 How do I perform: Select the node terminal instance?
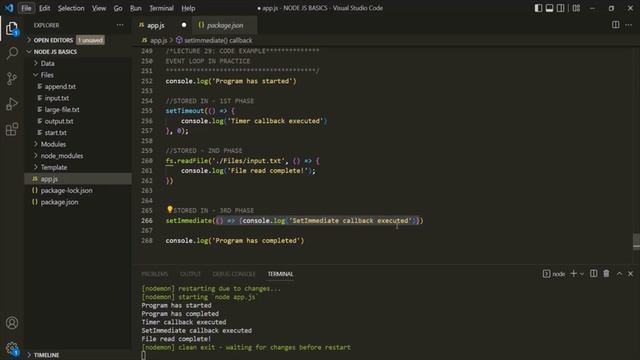click(554, 273)
